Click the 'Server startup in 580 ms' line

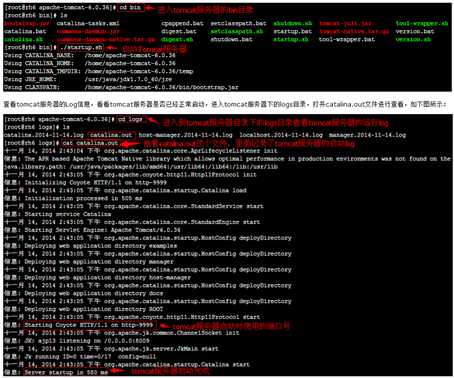tap(65, 373)
